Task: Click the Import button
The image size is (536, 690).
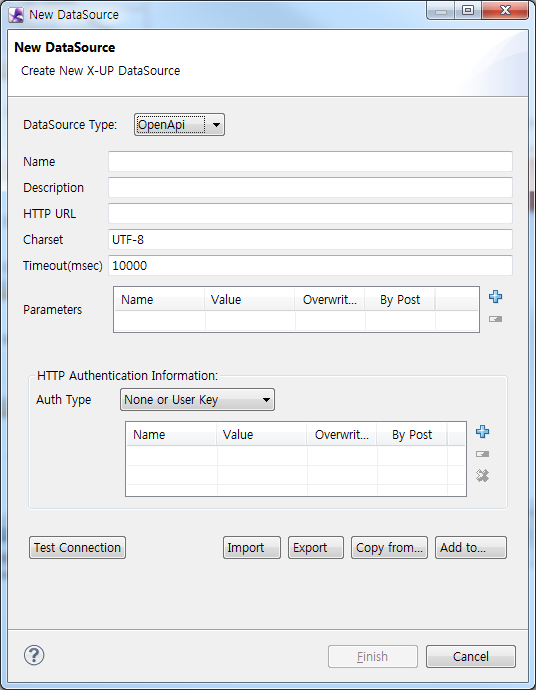Action: coord(252,547)
